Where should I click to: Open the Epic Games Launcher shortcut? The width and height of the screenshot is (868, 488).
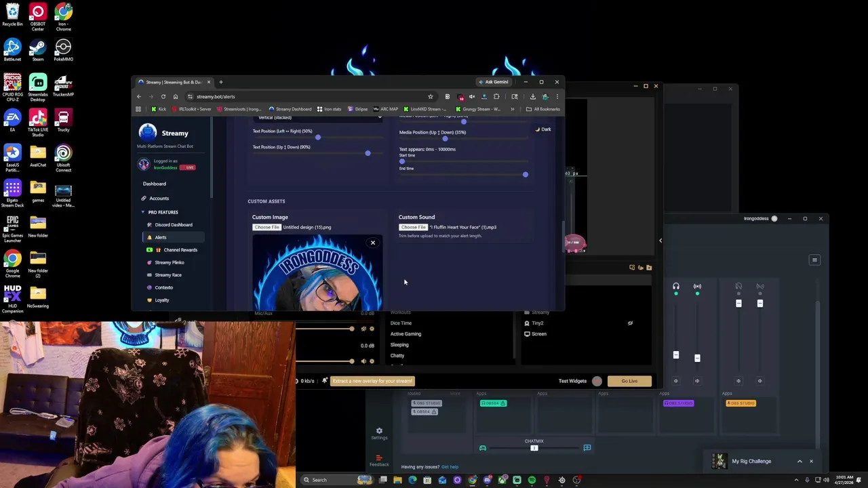pyautogui.click(x=12, y=228)
